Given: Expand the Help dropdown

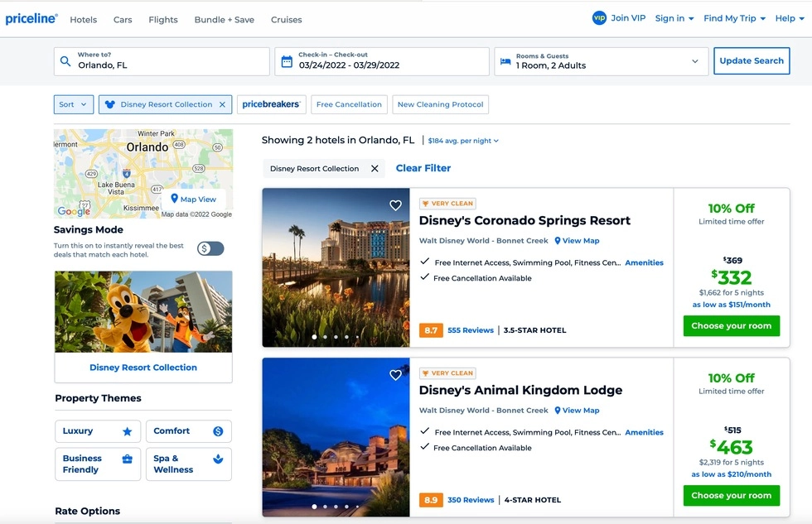Looking at the screenshot, I should point(790,18).
